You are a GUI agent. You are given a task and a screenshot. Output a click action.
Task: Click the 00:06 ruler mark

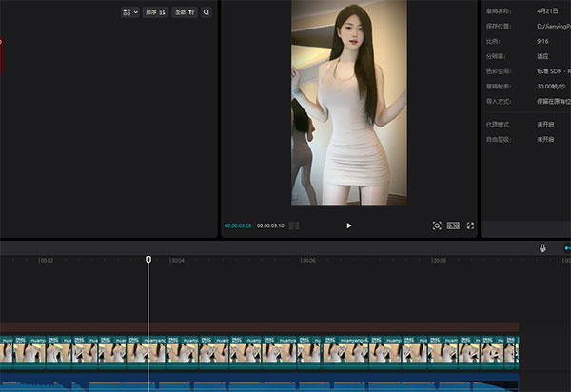[307, 261]
